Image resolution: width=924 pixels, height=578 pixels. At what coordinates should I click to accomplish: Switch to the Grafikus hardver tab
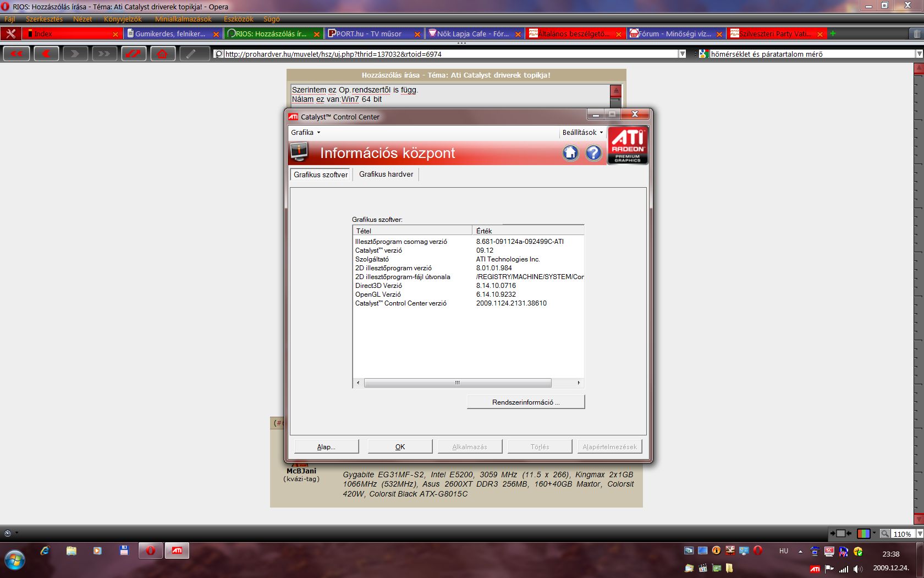pyautogui.click(x=386, y=175)
